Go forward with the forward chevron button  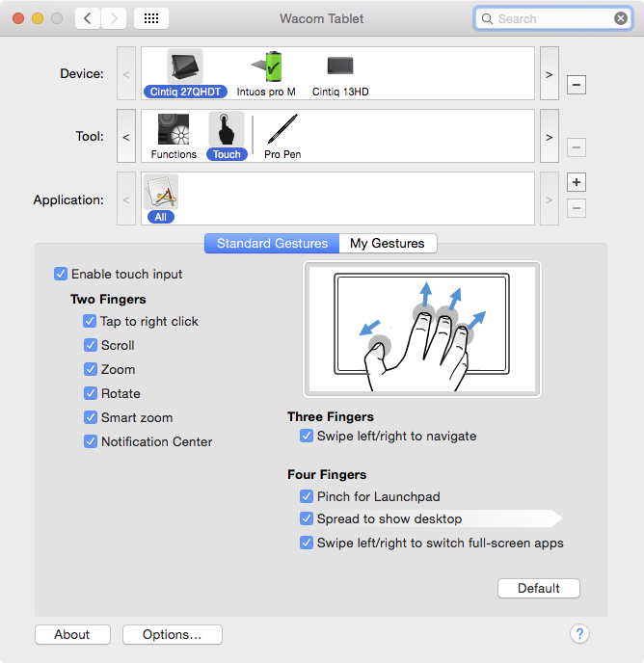pos(114,18)
